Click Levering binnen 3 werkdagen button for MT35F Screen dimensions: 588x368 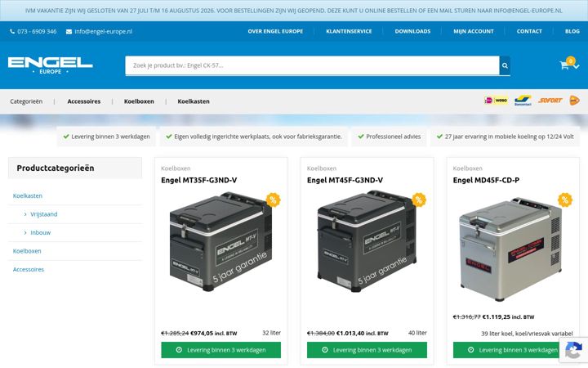(220, 350)
